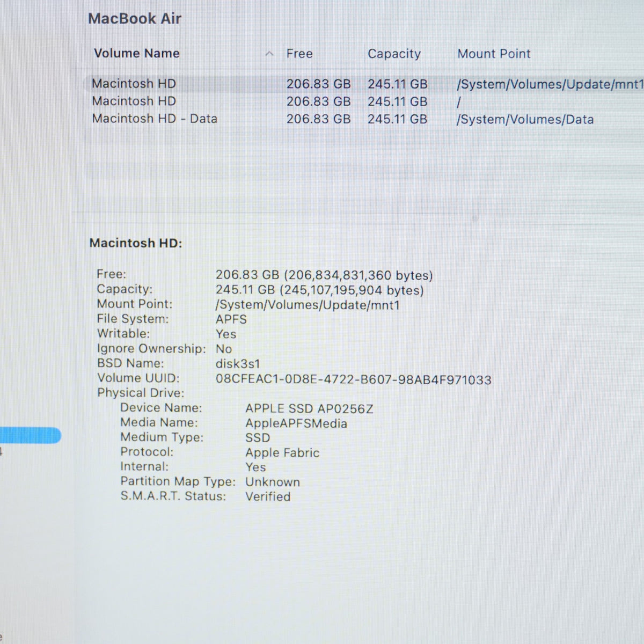Screen dimensions: 644x644
Task: Click the highlighted blue item in the sidebar
Action: 31,435
